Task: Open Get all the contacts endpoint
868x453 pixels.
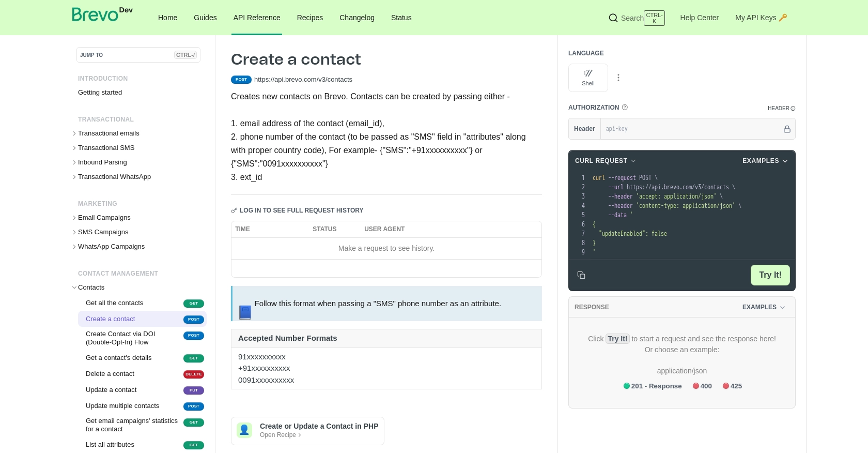Action: coord(115,303)
